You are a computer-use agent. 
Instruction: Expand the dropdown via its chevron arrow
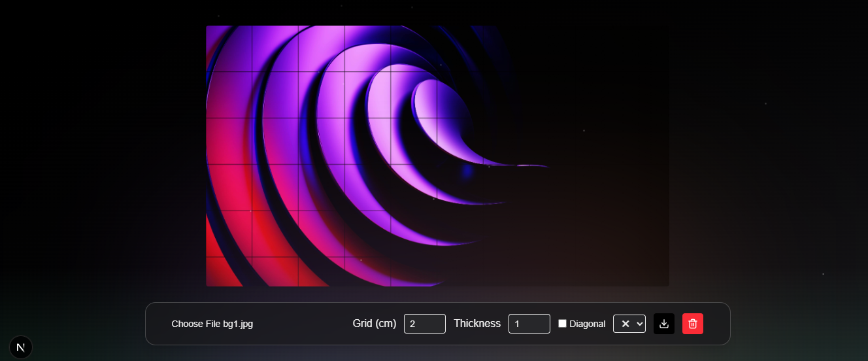(x=639, y=324)
